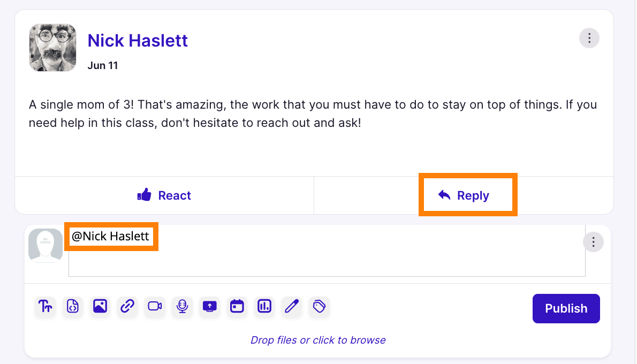Select the pen drawing tool
The height and width of the screenshot is (364, 637).
tap(292, 306)
